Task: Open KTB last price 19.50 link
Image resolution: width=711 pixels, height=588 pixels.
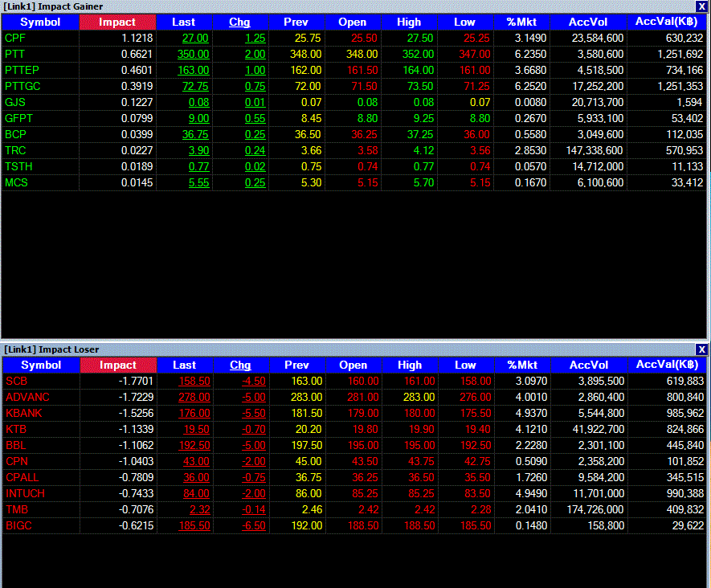Action: pyautogui.click(x=196, y=430)
